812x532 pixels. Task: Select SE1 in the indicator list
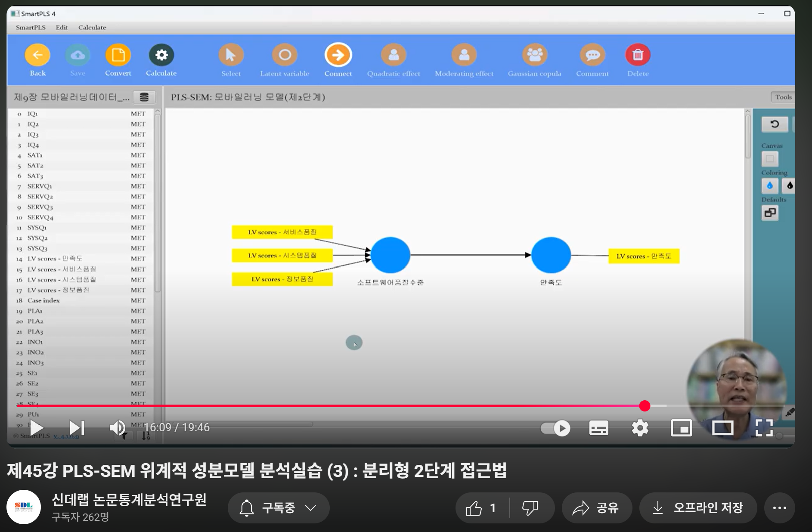(x=81, y=373)
